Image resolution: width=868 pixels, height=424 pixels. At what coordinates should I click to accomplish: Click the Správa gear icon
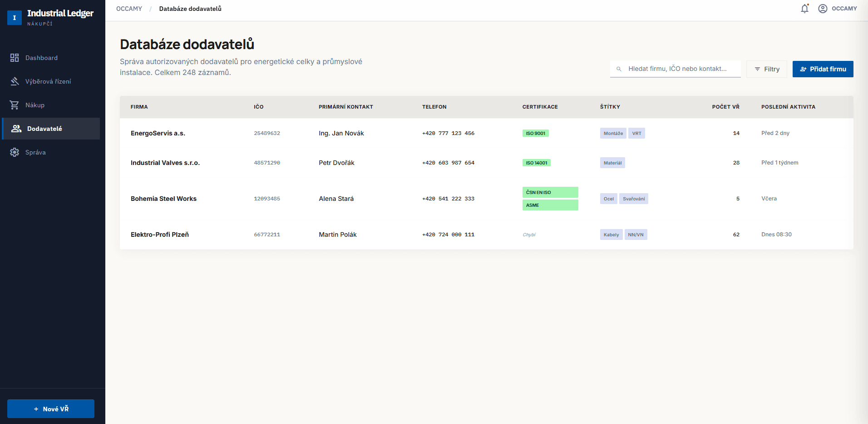15,152
